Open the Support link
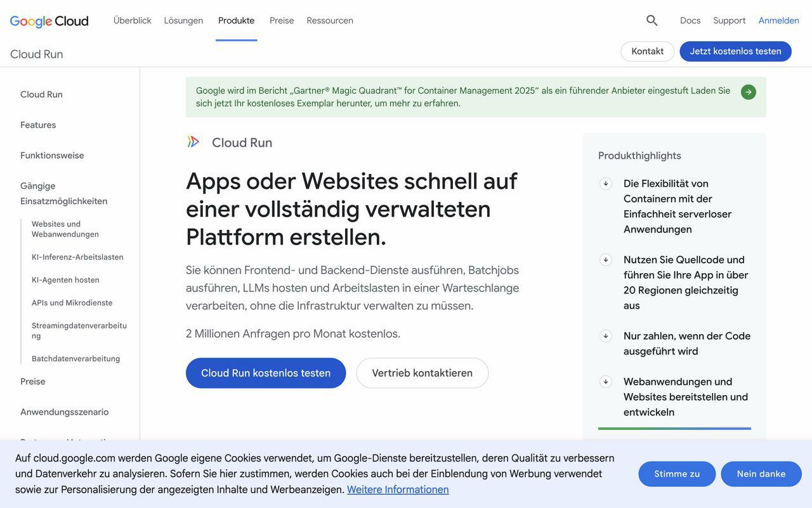812x508 pixels. (x=730, y=20)
